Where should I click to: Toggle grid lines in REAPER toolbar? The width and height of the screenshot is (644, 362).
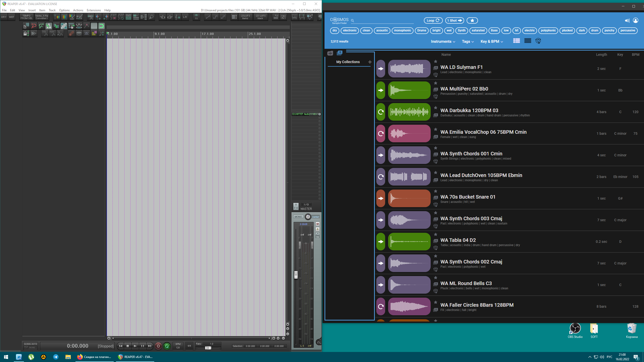pos(94,26)
